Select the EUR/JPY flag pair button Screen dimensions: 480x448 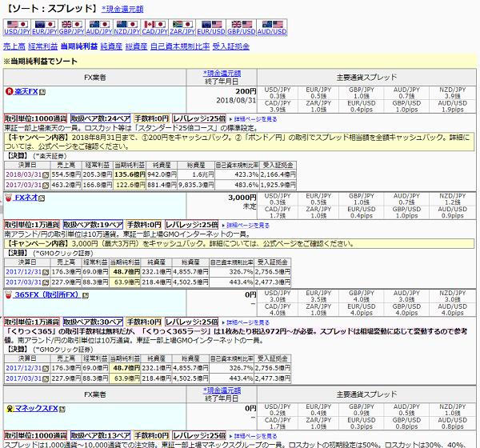[44, 27]
